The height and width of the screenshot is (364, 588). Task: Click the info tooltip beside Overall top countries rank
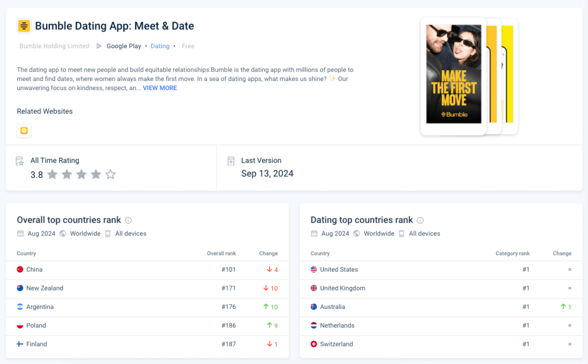click(x=127, y=220)
